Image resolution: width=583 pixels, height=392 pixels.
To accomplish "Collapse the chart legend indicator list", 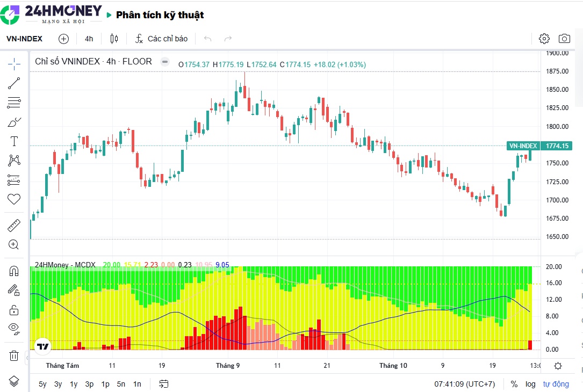I will coord(165,62).
